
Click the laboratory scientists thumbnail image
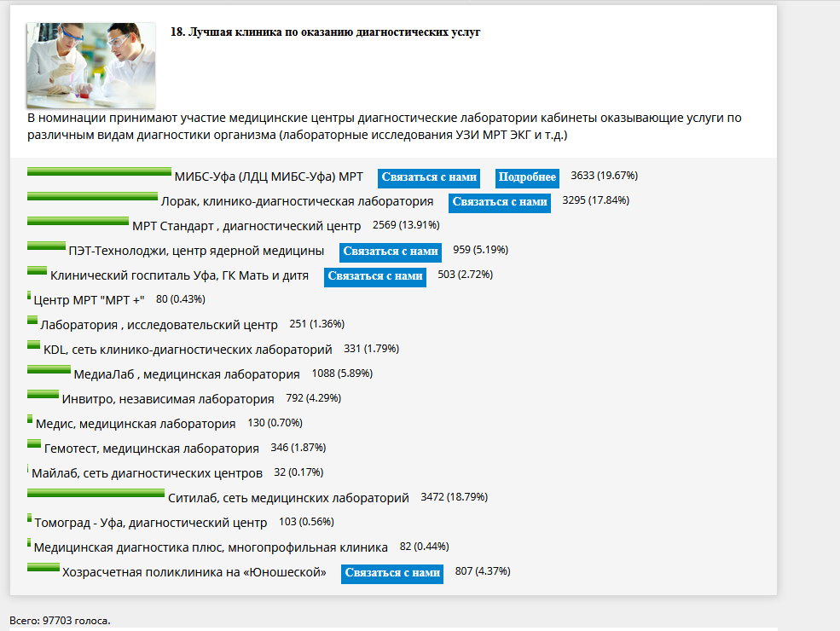click(90, 65)
